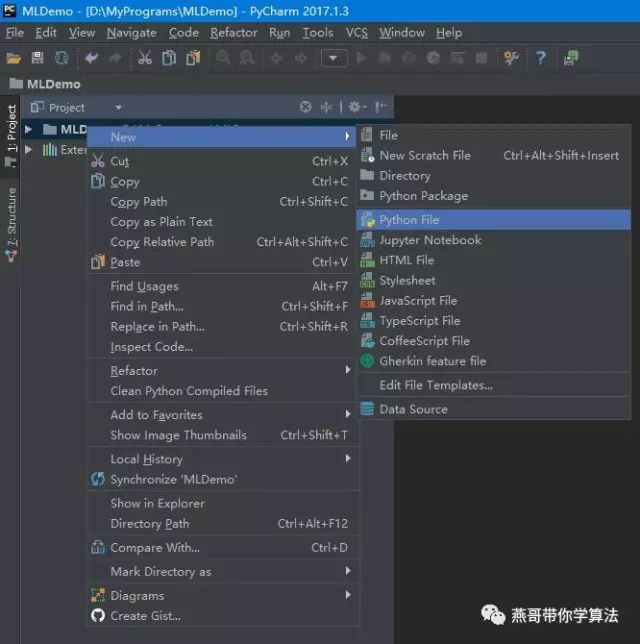Open the Navigate menu
The image size is (640, 644).
pos(131,32)
